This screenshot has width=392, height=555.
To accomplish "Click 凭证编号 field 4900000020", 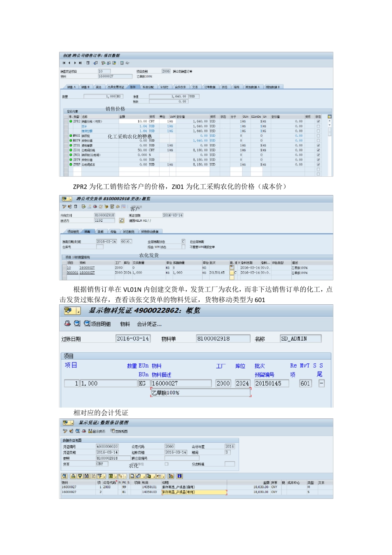I will pos(107,446).
